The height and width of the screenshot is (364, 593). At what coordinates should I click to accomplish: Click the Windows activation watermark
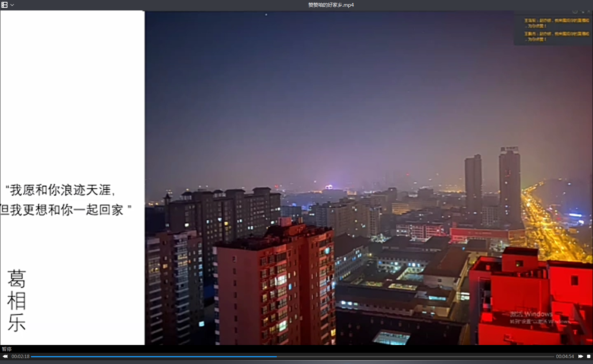537,317
